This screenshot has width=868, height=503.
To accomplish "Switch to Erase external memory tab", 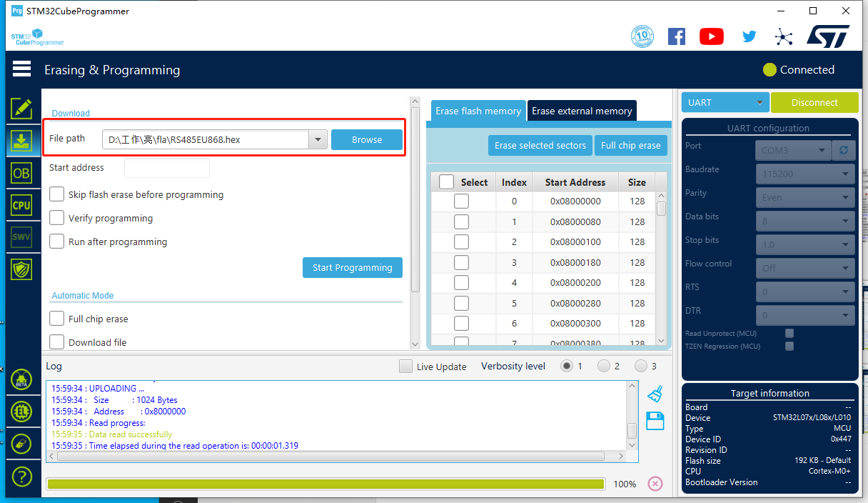I will [582, 111].
